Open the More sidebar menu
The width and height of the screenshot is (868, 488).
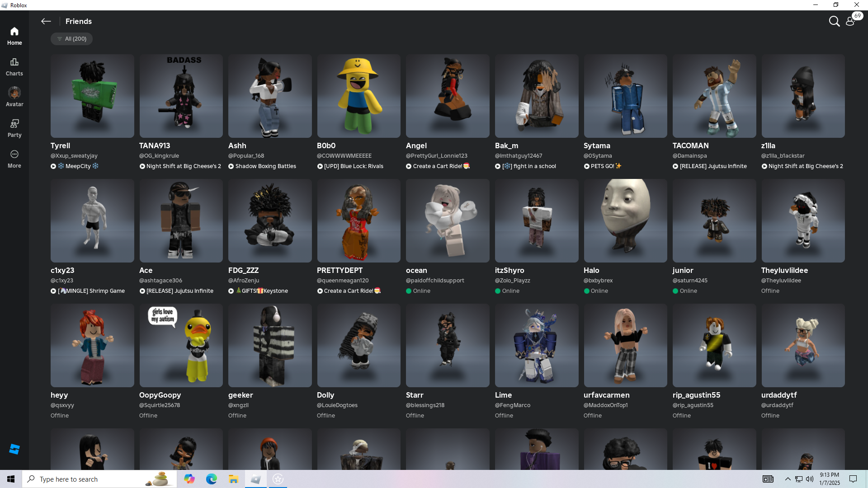point(14,159)
